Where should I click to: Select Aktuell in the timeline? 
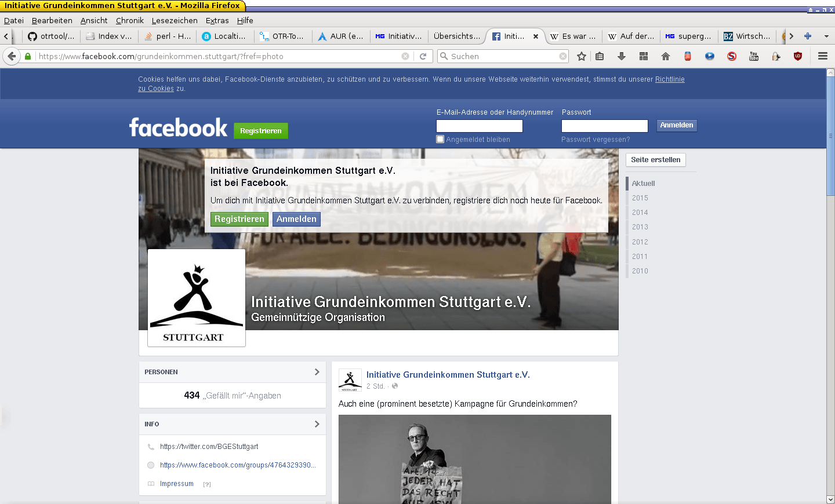643,184
